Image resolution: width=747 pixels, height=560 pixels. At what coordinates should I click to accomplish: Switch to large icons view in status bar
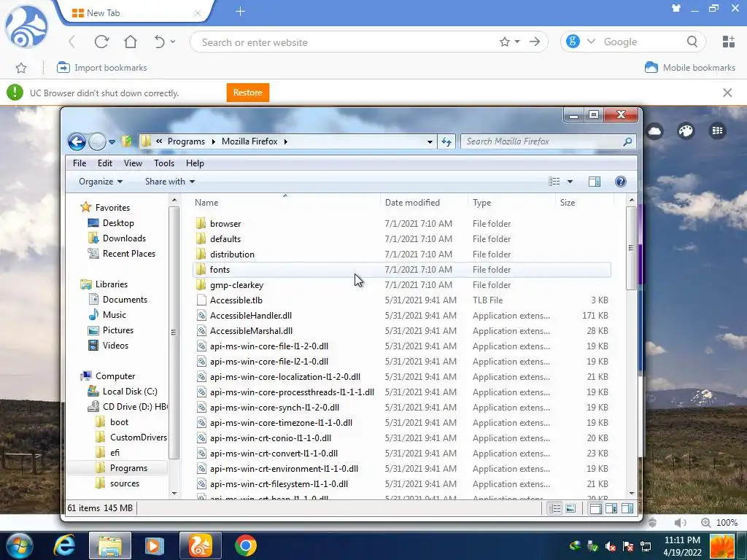pos(570,508)
